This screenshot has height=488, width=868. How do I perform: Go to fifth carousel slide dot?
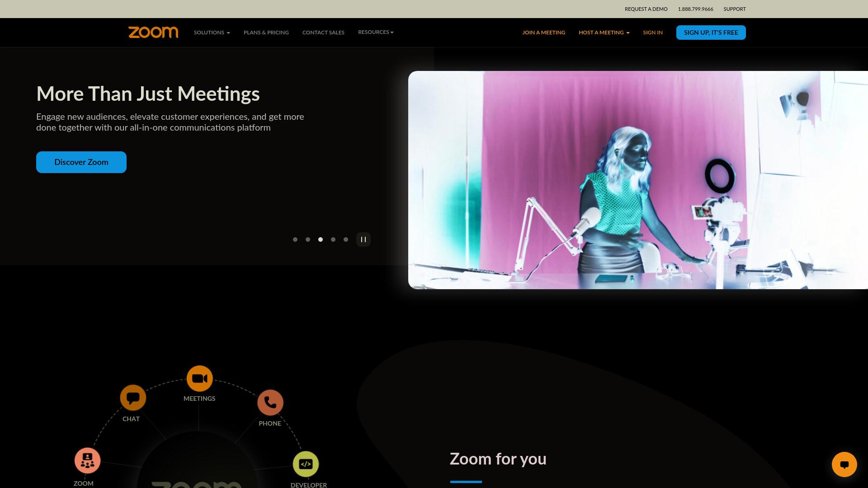(346, 239)
